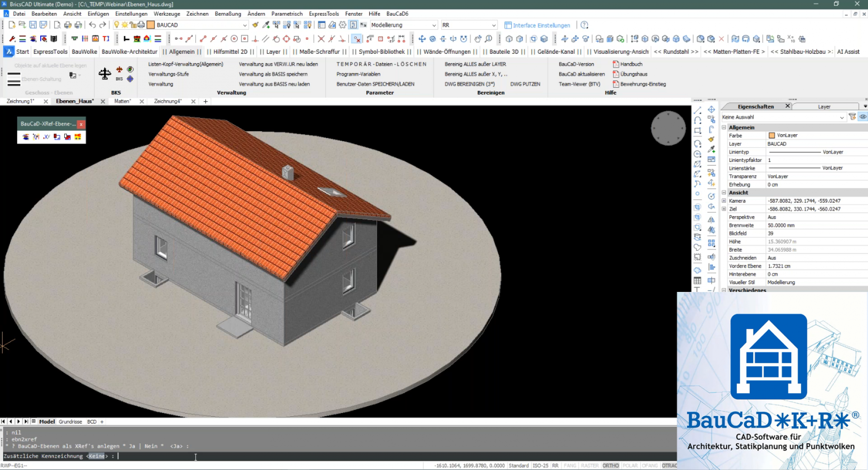The height and width of the screenshot is (470, 868).
Task: Click the orange layer color swatch in toolbar
Action: pos(151,25)
